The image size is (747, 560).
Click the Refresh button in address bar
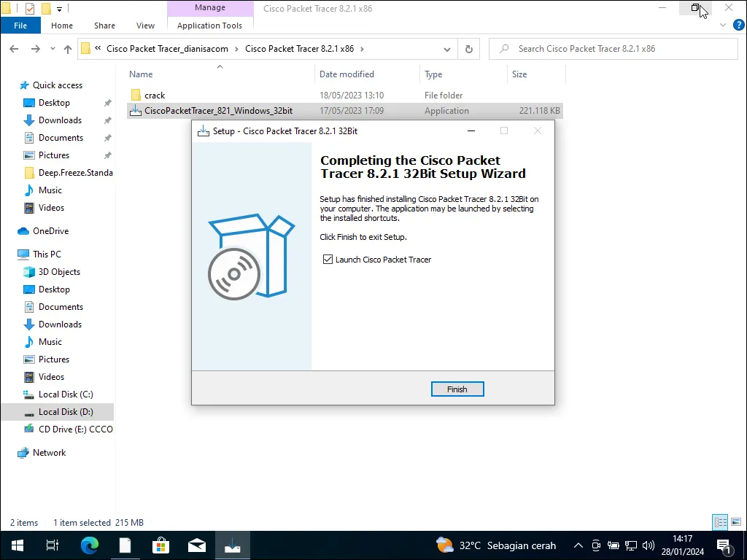[x=469, y=49]
